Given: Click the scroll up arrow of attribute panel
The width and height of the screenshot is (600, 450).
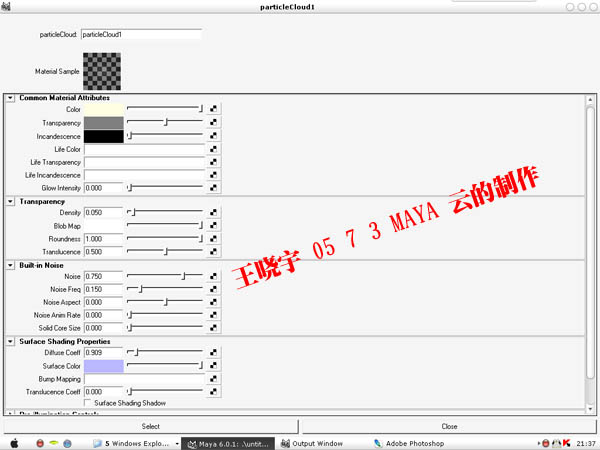Looking at the screenshot, I should pos(590,100).
